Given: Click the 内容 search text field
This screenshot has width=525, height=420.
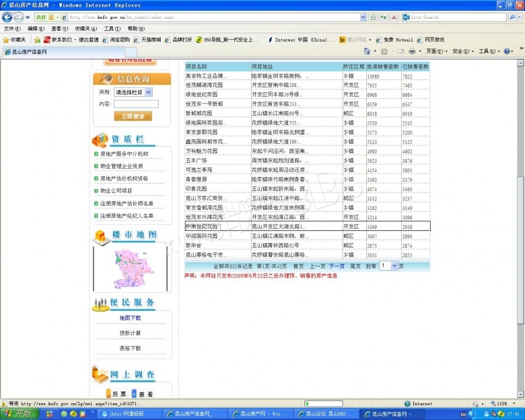Looking at the screenshot, I should click(x=136, y=104).
